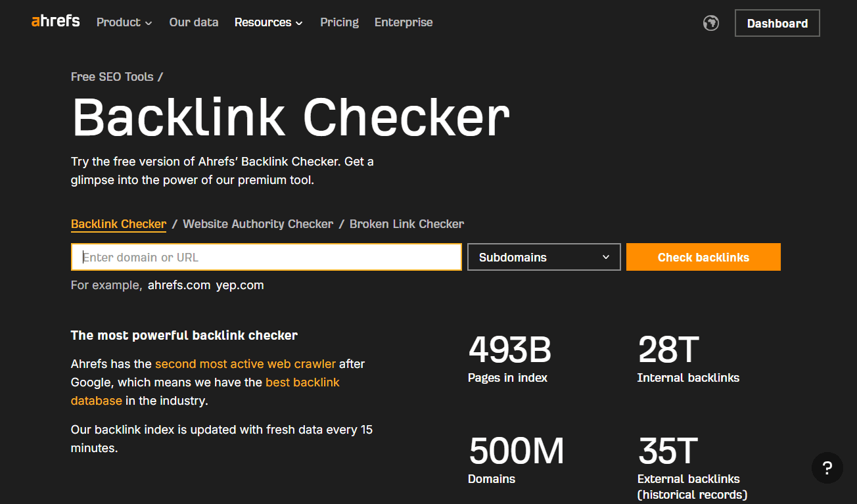
Task: Click the yep.com example domain
Action: 240,285
